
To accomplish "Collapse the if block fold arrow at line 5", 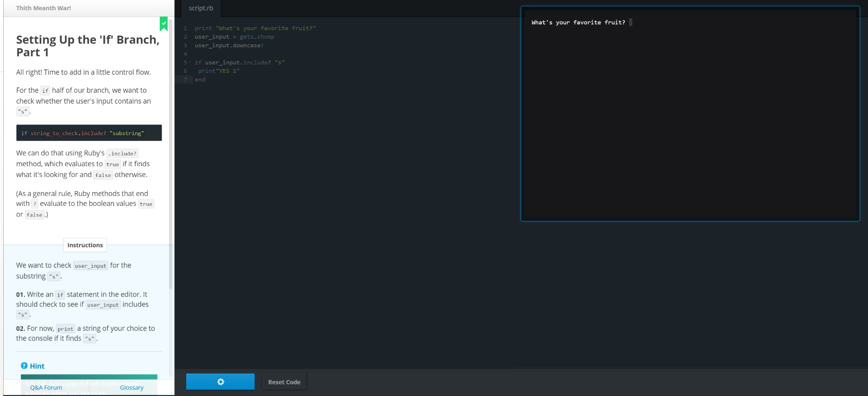I will pos(190,63).
